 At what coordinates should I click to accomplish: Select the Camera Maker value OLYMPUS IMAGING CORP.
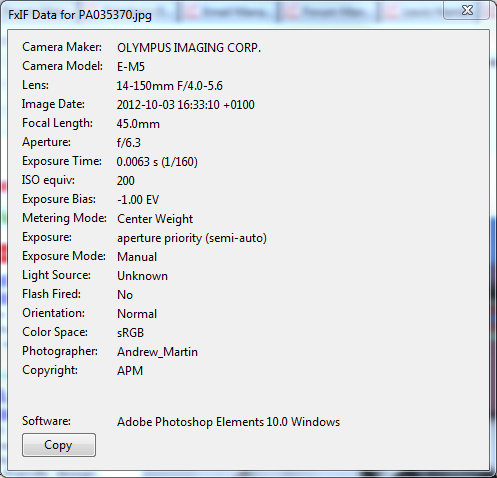[189, 48]
